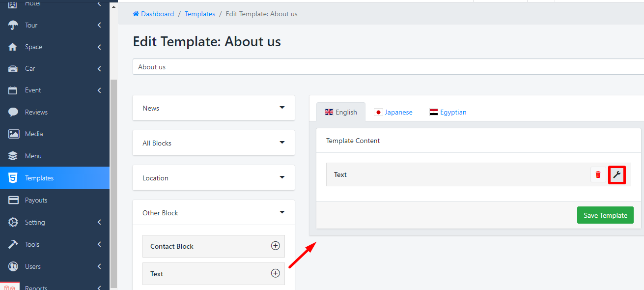This screenshot has height=290, width=644.
Task: Delete the Text block with trash icon
Action: tap(598, 174)
